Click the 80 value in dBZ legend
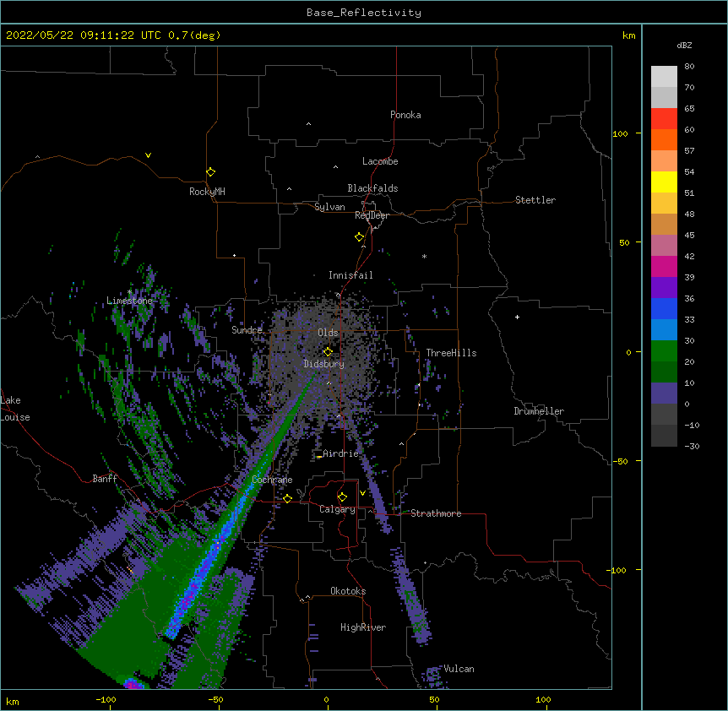This screenshot has height=711, width=728. point(689,67)
